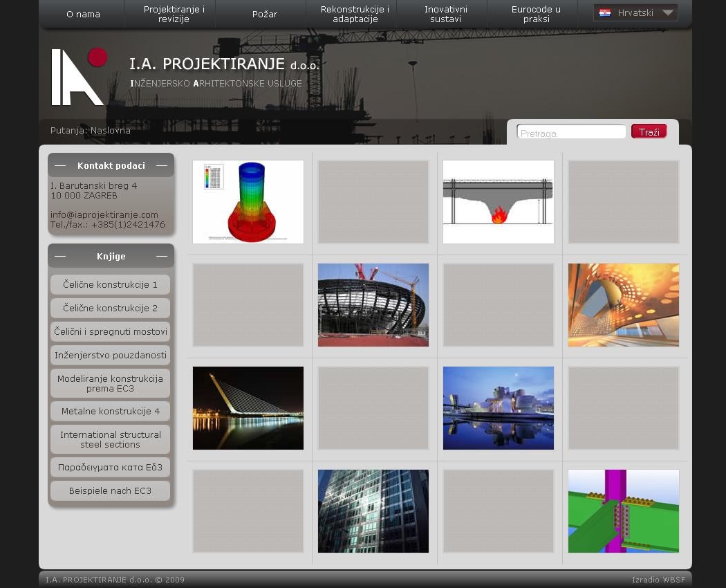Open 'Inovativni sustavi' menu item
Viewport: 726px width, 588px height.
(445, 15)
